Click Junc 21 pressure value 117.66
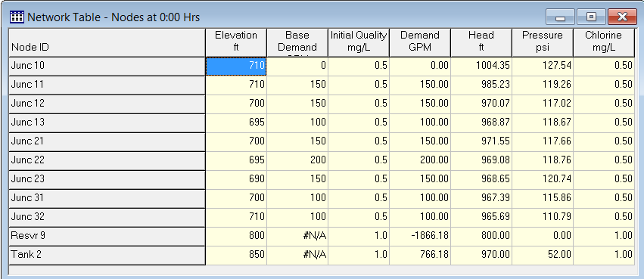This screenshot has height=279, width=644. tap(543, 142)
